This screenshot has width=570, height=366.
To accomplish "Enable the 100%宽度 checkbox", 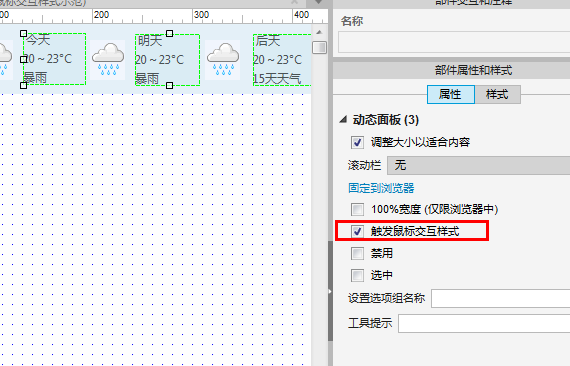I will pos(357,209).
